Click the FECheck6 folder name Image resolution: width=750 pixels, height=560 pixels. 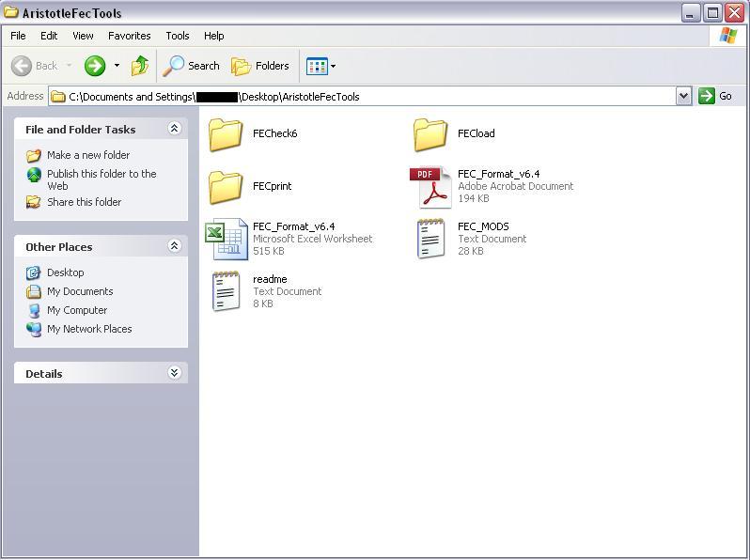point(275,133)
